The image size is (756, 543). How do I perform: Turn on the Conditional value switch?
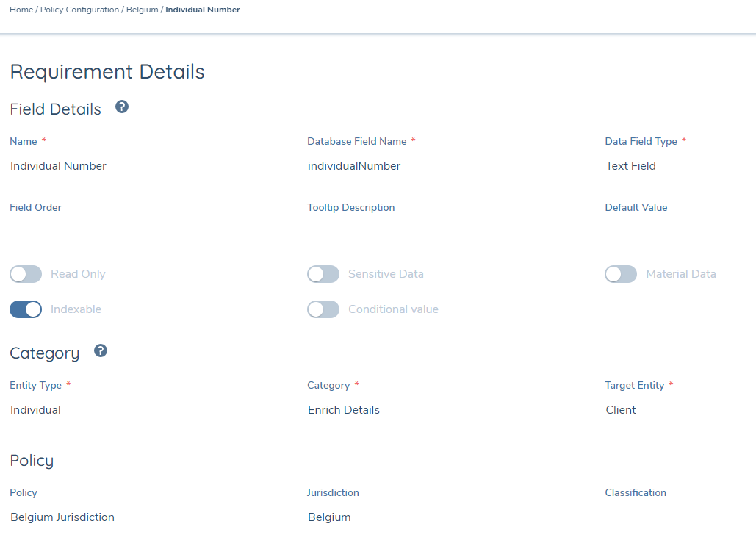click(323, 309)
